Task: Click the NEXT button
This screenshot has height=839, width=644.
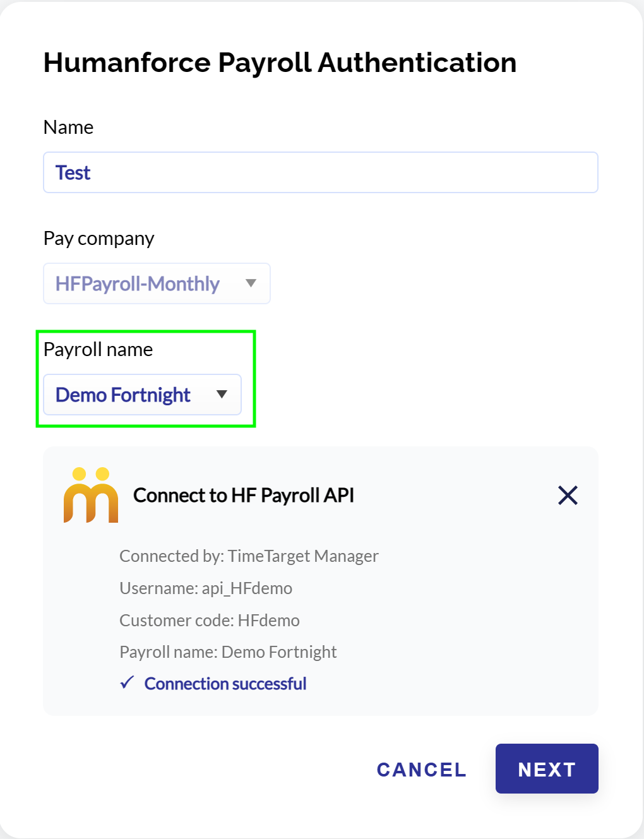Action: coord(546,768)
